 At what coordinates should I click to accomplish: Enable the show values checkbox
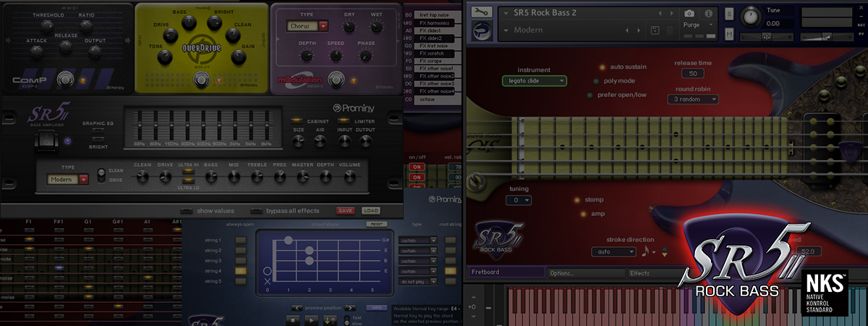click(187, 211)
